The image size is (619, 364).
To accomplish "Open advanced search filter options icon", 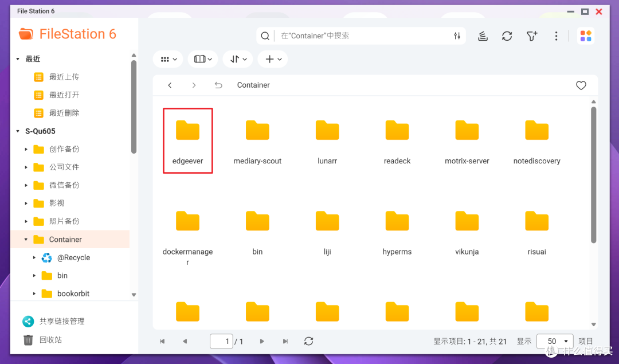I will click(457, 36).
